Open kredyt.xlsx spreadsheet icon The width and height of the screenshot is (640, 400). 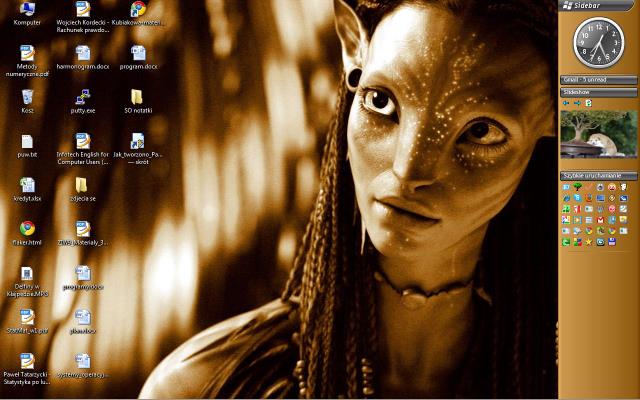pos(27,185)
